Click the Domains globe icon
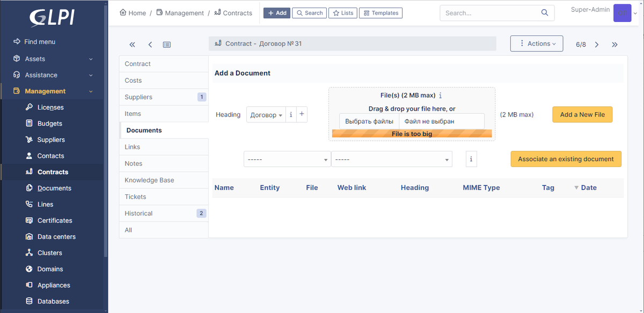Viewport: 644px width, 313px height. click(x=29, y=269)
